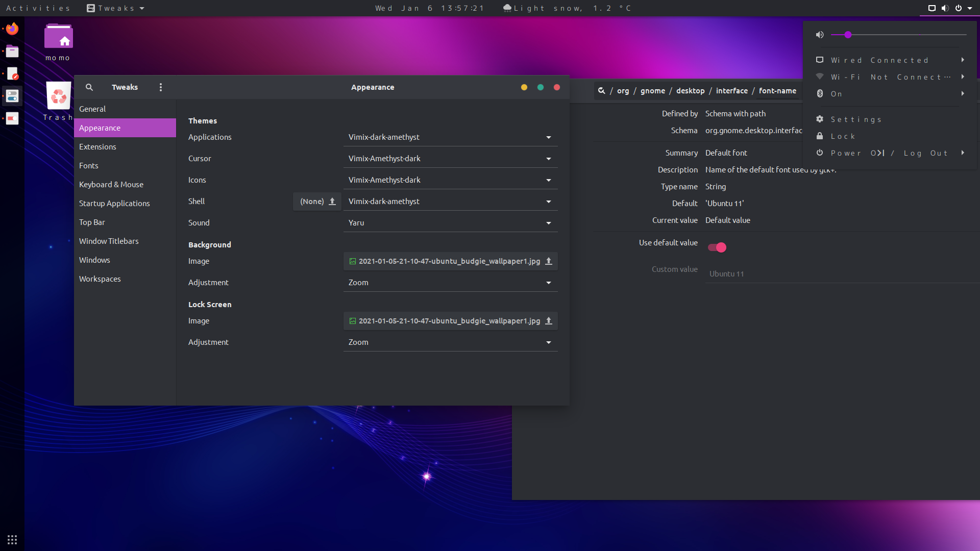Click the search icon in the Tweaks header
Viewport: 980px width, 551px height.
coord(89,87)
